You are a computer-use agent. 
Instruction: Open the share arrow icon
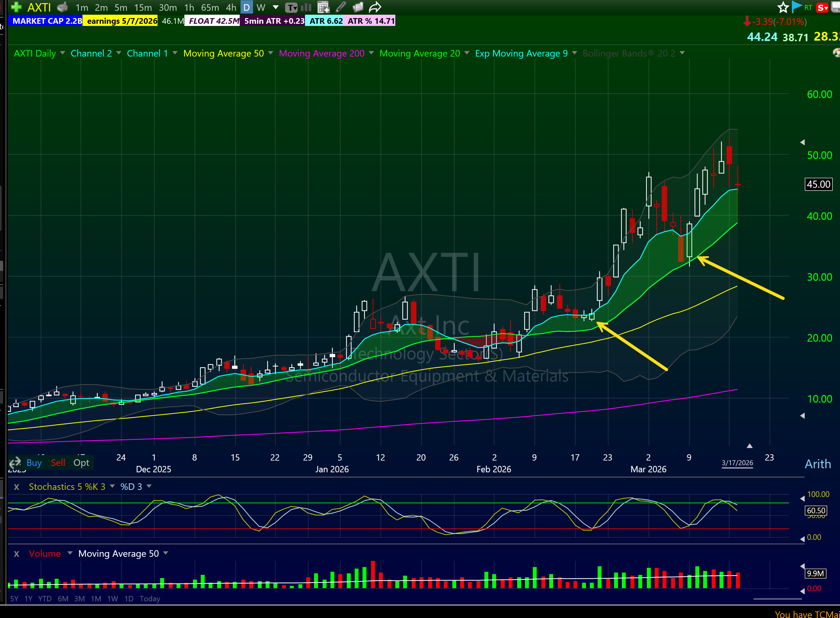(375, 7)
